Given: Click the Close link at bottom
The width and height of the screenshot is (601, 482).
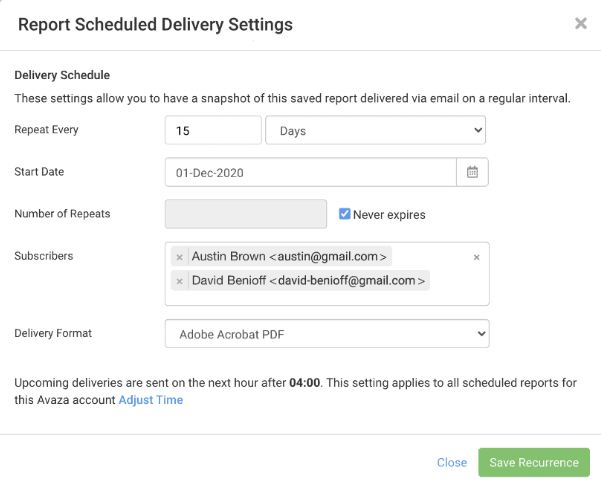Looking at the screenshot, I should click(x=452, y=462).
